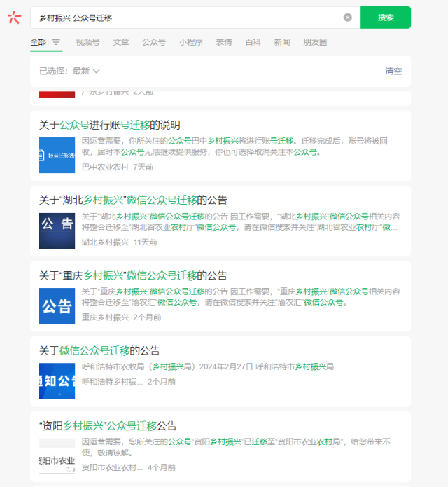
Task: Switch to the 朋友圈 tab
Action: (315, 42)
